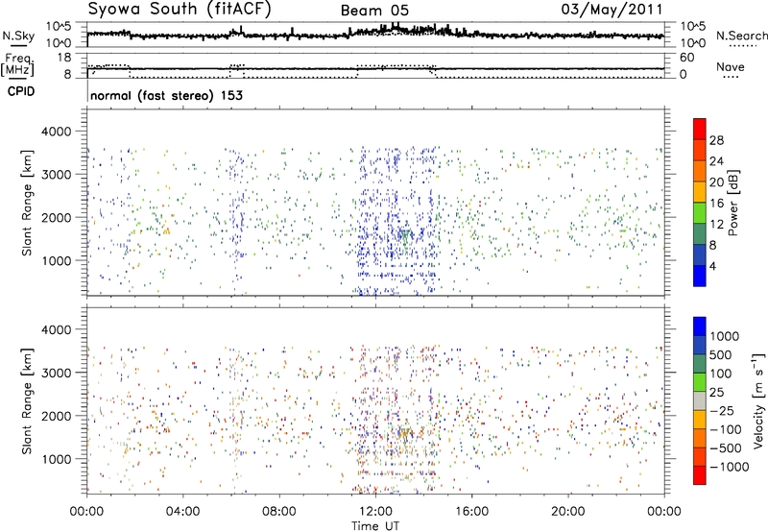Click the 'Time UT' axis title
768x532 pixels.
point(375,526)
